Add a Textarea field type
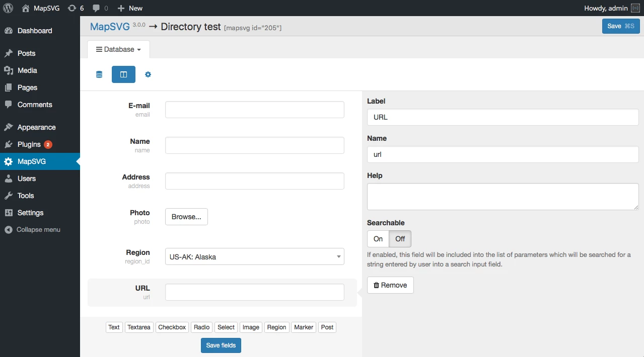Screen dimensions: 644x357 click(x=139, y=327)
